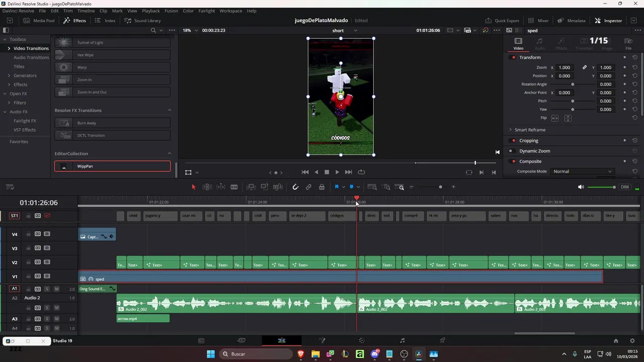
Task: Lock the V4 video track
Action: click(29, 234)
